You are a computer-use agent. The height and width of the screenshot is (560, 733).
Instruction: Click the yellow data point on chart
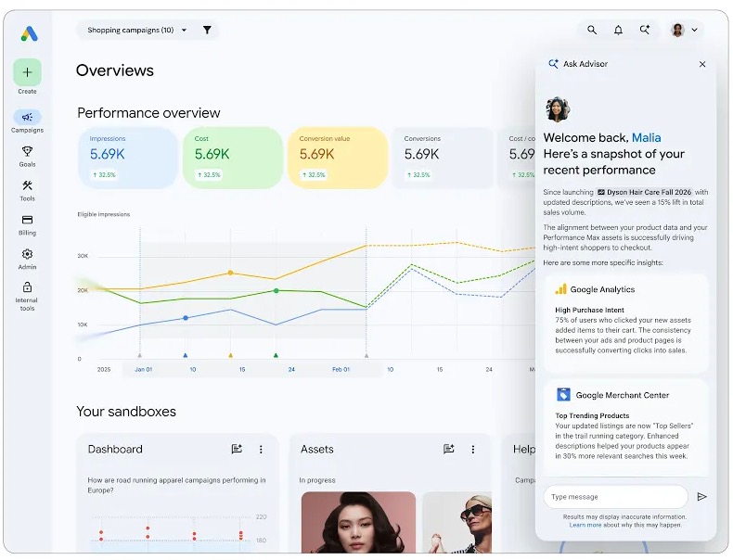coord(230,273)
